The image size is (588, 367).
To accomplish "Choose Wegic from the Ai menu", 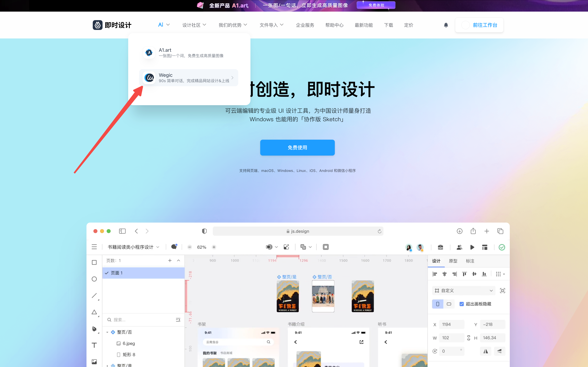I will point(189,78).
